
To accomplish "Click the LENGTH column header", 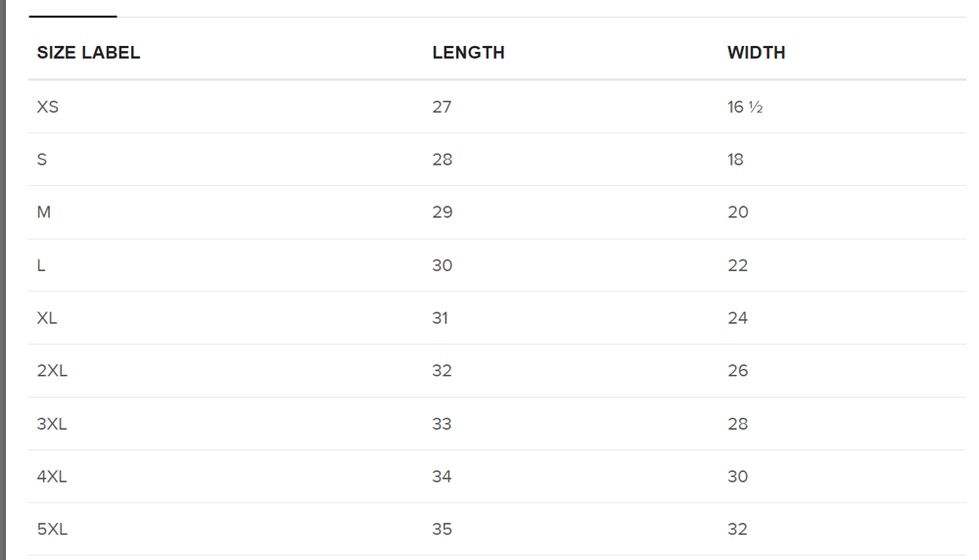I will pyautogui.click(x=468, y=53).
